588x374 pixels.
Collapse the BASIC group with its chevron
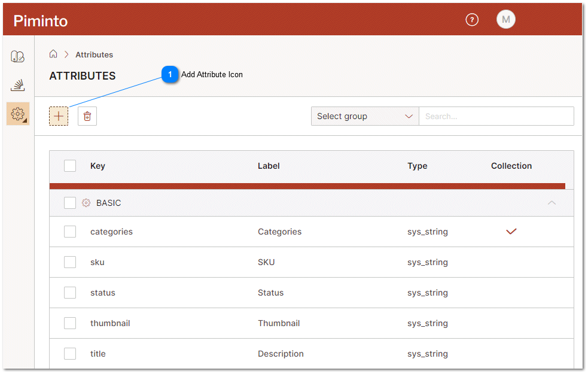[552, 202]
